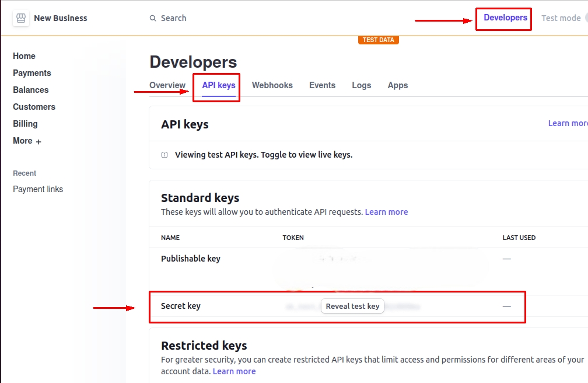
Task: Open the Apps tab
Action: (x=398, y=85)
